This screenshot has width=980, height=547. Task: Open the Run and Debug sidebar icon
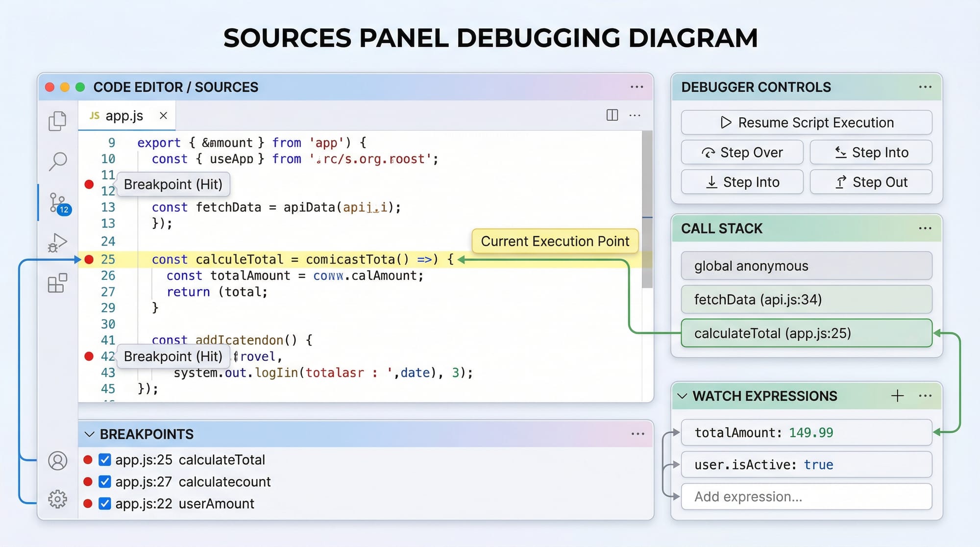57,242
